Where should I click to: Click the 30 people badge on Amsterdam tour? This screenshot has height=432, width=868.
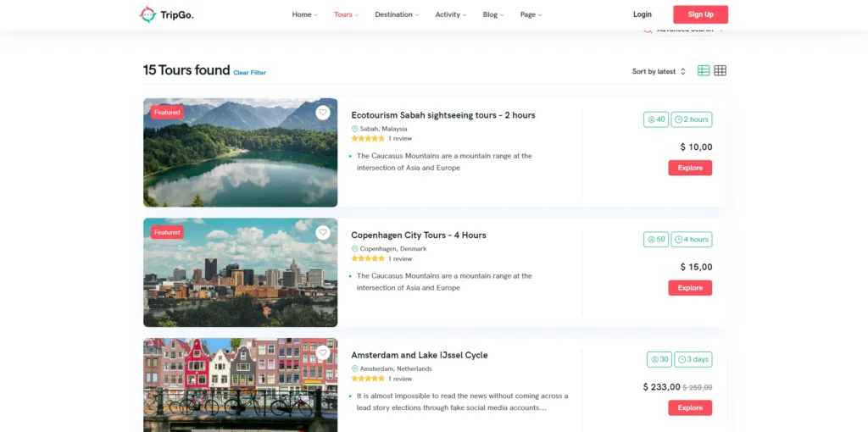point(659,359)
